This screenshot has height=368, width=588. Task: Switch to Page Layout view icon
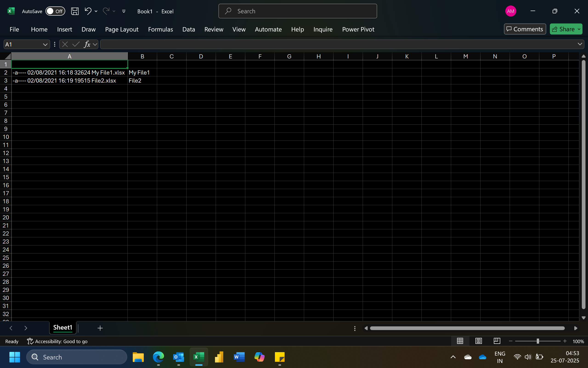478,341
